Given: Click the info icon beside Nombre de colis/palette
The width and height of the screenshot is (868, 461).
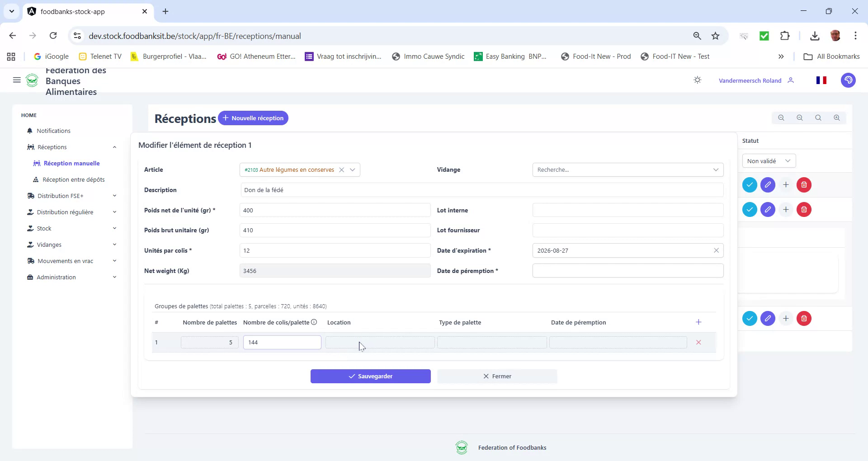Looking at the screenshot, I should coord(314,322).
